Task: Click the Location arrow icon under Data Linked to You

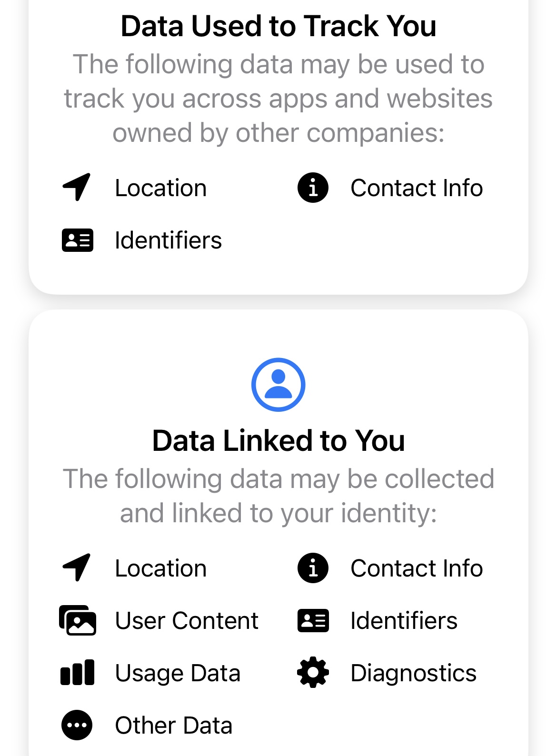Action: pos(77,567)
